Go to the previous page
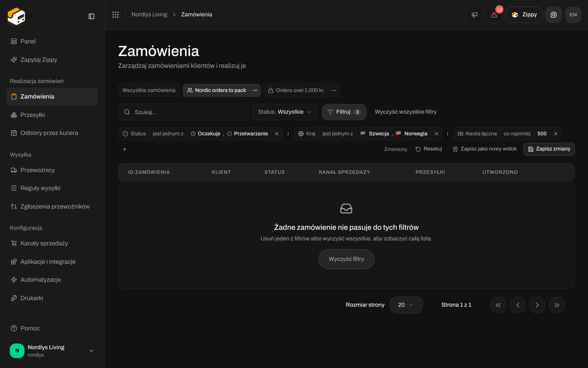588x368 pixels. [x=518, y=305]
